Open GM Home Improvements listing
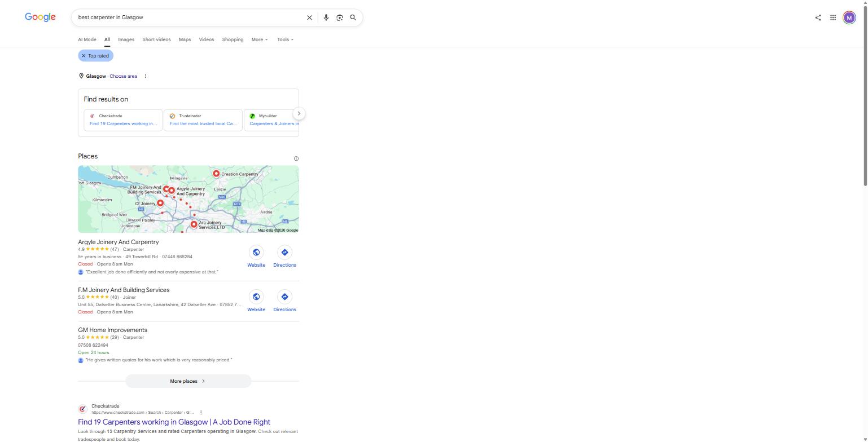This screenshot has height=442, width=868. pos(112,330)
